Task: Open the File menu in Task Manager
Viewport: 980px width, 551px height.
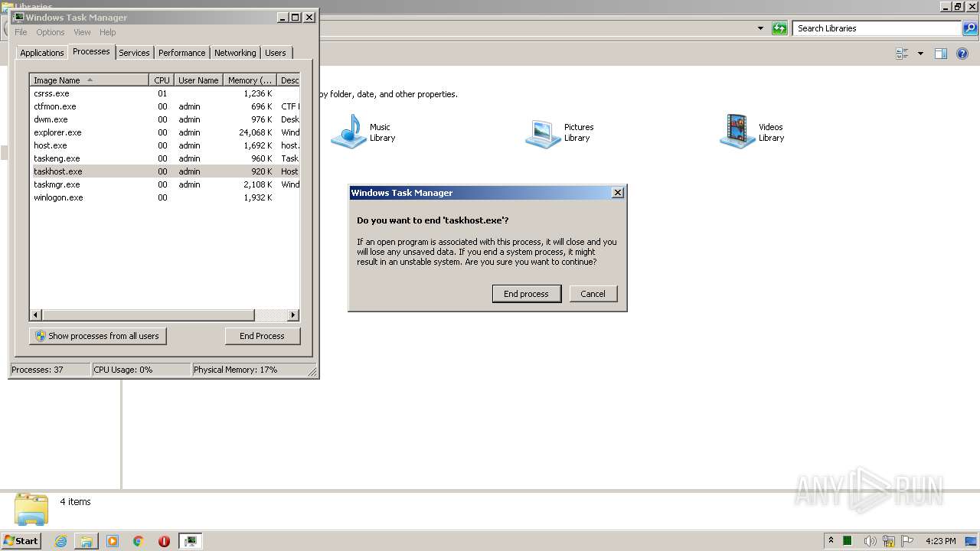Action: tap(21, 32)
